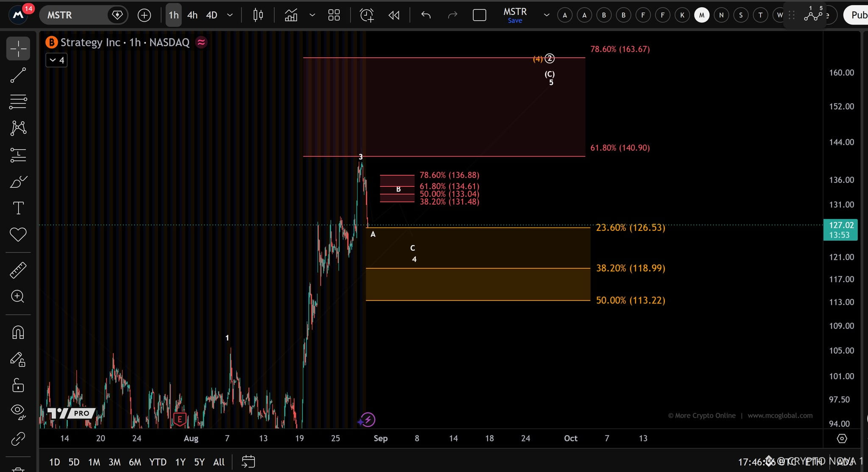Select the '50.00% (113.22)' Fibonacci label
The image size is (868, 472).
pyautogui.click(x=631, y=300)
